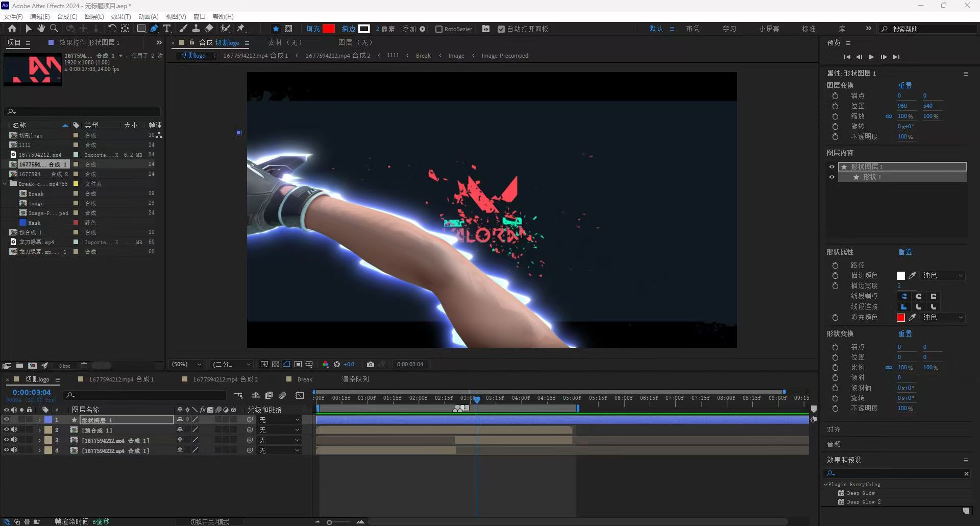The height and width of the screenshot is (526, 980).
Task: Select the Brush tool
Action: point(183,29)
